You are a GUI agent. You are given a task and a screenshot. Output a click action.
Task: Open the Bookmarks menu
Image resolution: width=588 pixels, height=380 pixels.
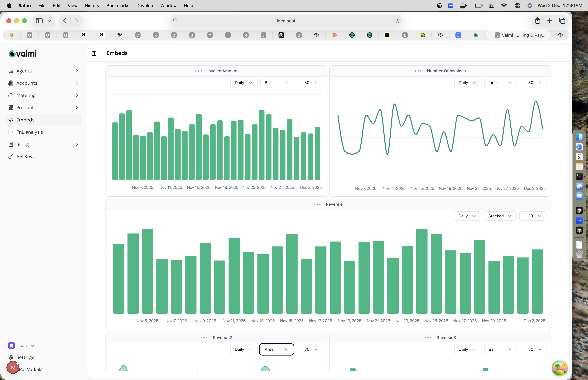click(x=118, y=5)
